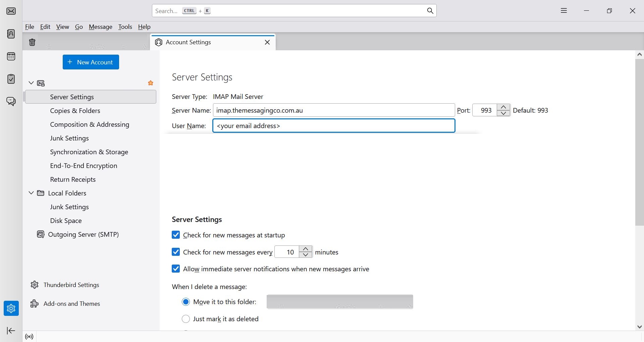
Task: Open the File menu
Action: coord(30,27)
